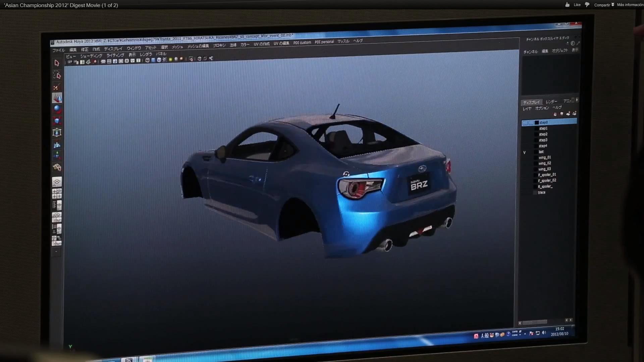Show hidden tray icons arrow in taskbar
Viewport: 644px width, 362px height.
(525, 334)
